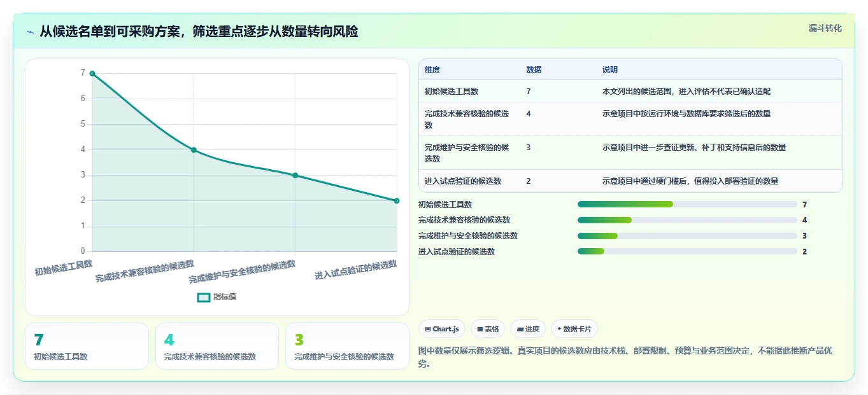
Task: Click the value 4 beside the progress bar
Action: tap(805, 220)
